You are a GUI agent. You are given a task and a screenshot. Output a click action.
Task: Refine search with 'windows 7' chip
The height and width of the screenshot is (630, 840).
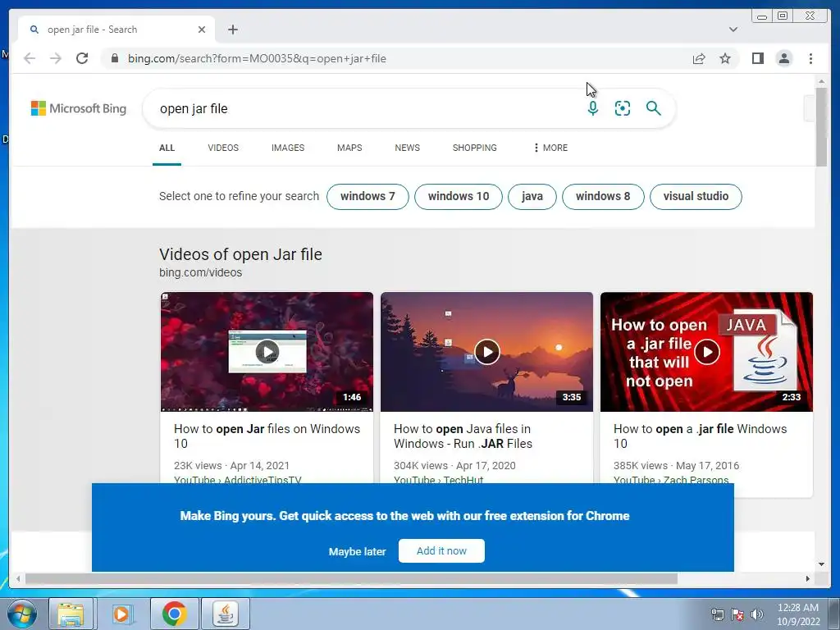[x=367, y=197]
